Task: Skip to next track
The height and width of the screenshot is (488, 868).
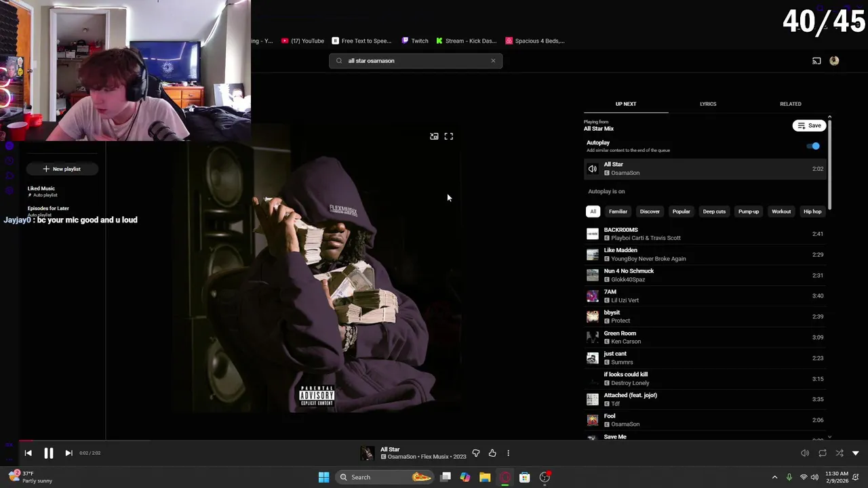Action: click(68, 453)
